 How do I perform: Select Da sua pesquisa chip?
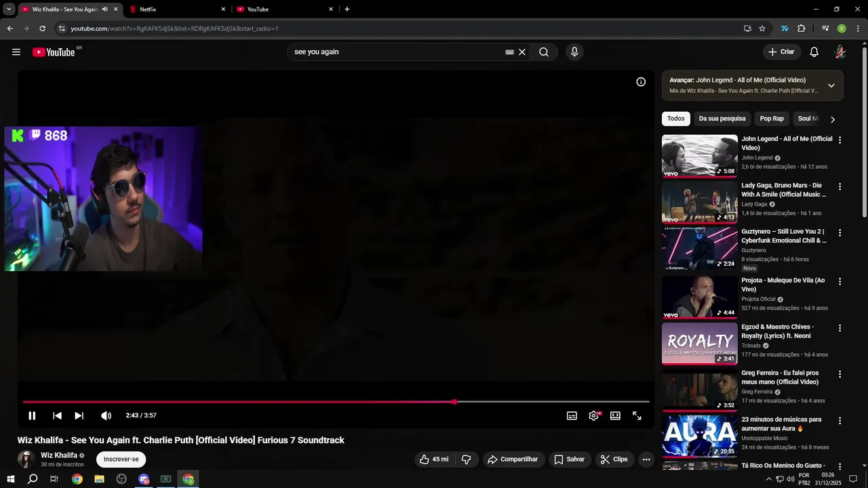coord(722,119)
